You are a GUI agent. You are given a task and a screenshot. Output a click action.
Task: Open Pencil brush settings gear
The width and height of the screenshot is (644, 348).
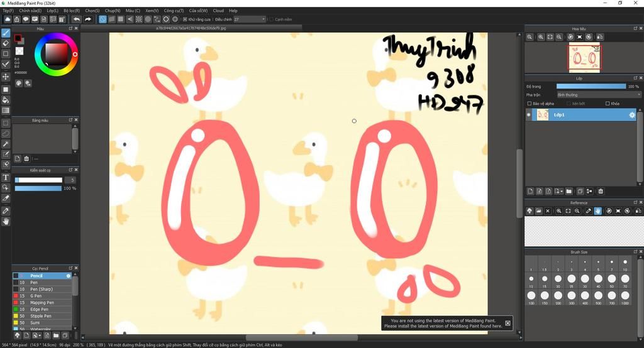[69, 276]
